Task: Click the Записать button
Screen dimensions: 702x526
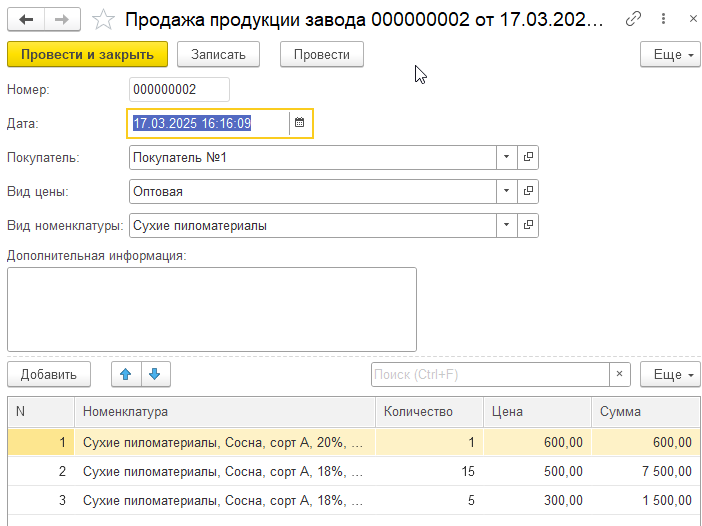Action: click(218, 55)
